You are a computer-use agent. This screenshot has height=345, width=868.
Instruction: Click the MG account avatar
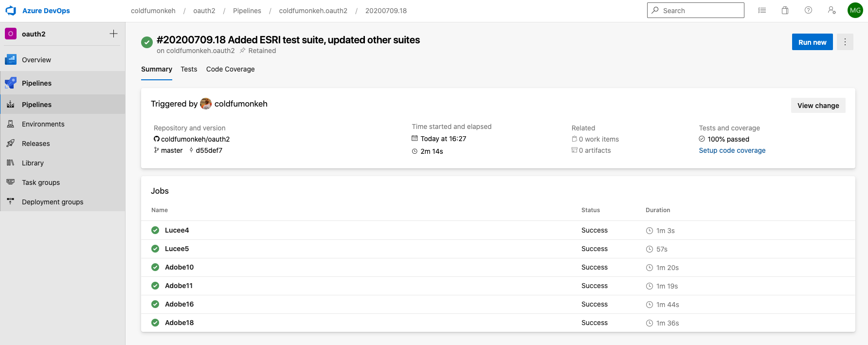point(855,10)
